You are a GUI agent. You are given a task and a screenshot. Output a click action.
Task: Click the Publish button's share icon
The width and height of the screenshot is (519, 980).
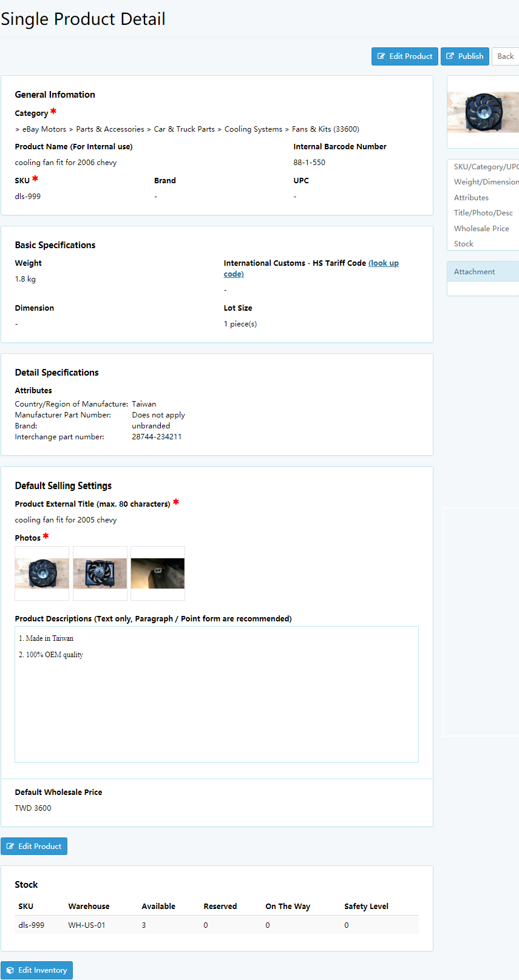[450, 56]
